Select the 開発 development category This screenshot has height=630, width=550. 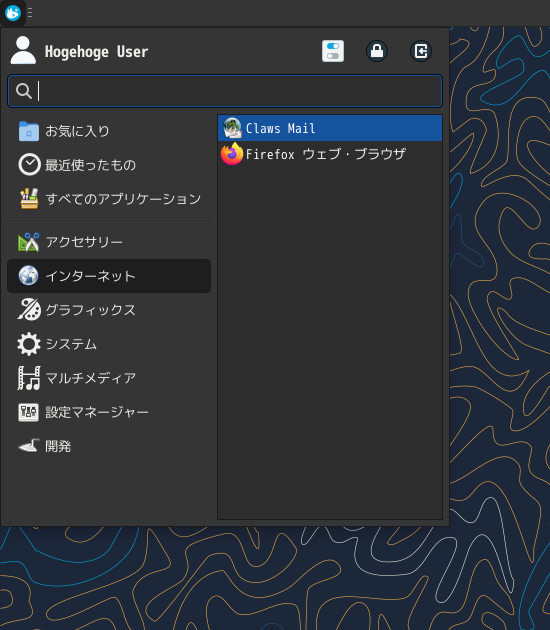[109, 446]
